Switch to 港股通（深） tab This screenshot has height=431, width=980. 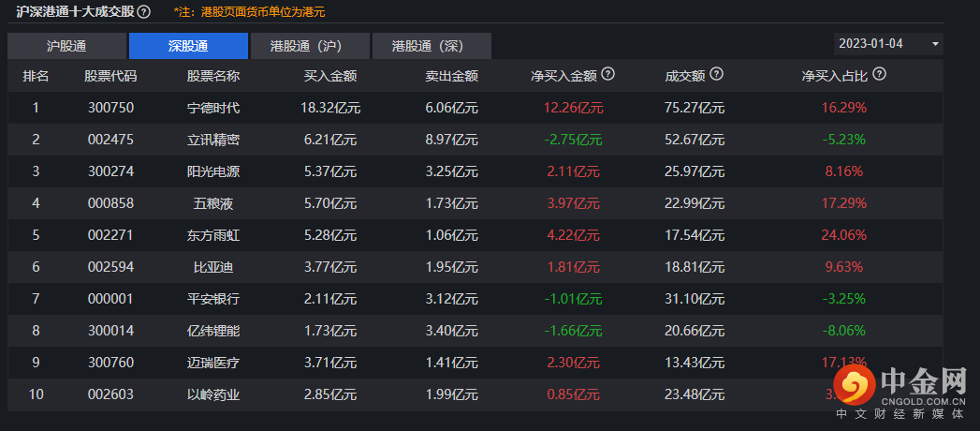coord(431,46)
